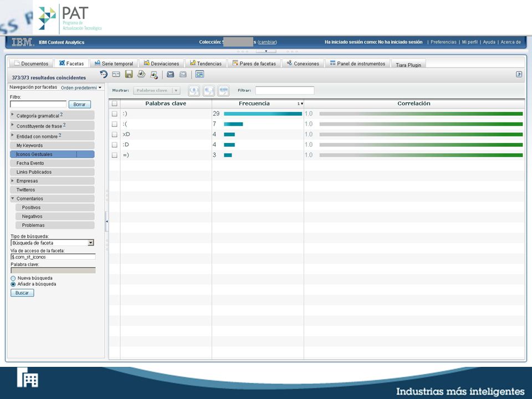
Task: Open the Preferencias link
Action: coord(443,42)
